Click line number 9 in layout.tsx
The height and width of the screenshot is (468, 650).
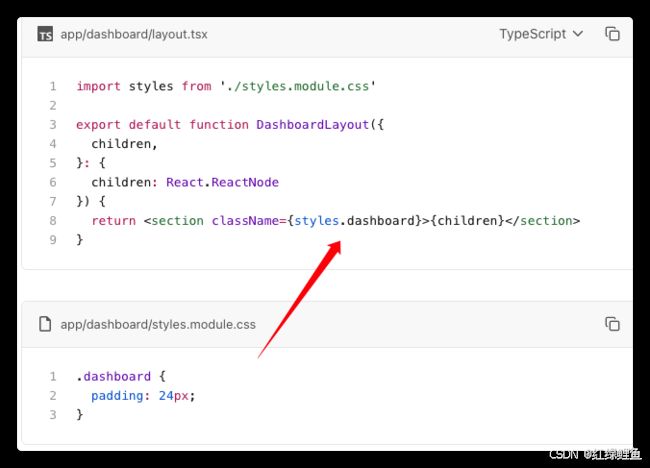(x=53, y=240)
